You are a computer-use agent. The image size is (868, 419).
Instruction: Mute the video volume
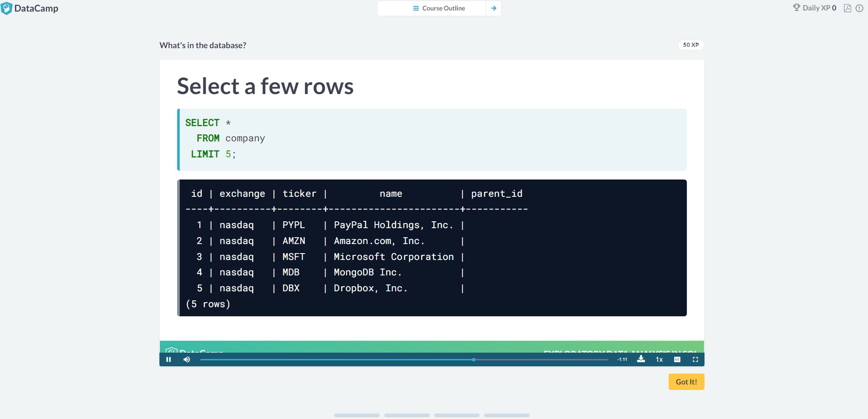[x=187, y=359]
